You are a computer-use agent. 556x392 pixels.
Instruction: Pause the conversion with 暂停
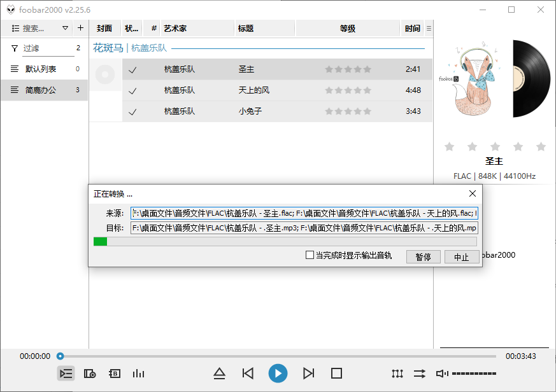423,256
